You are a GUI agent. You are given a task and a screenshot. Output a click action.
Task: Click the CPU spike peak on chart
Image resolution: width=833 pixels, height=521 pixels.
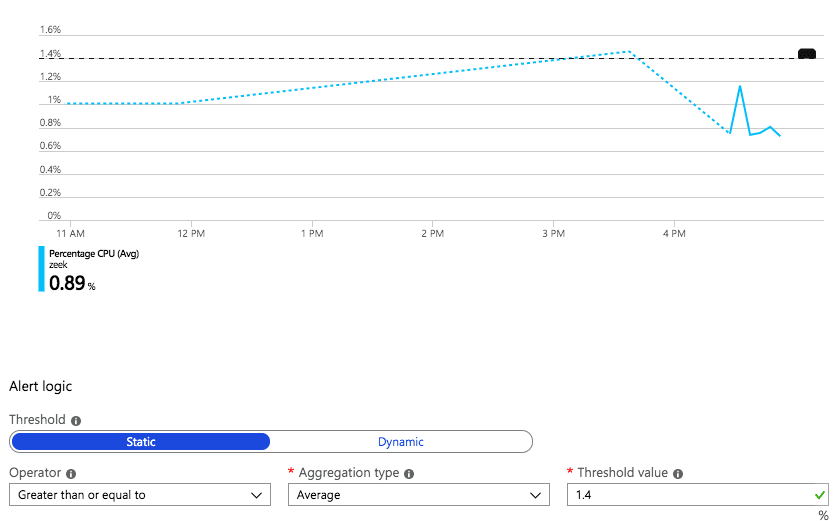(740, 87)
